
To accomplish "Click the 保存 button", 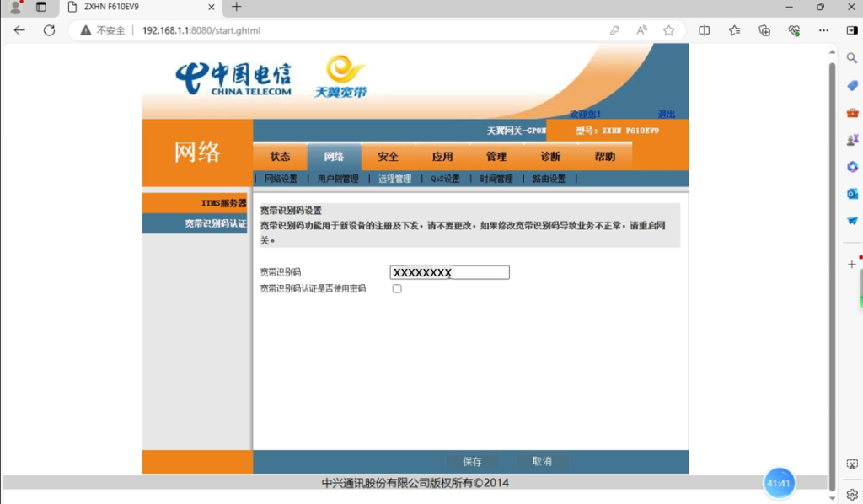I will pos(472,462).
